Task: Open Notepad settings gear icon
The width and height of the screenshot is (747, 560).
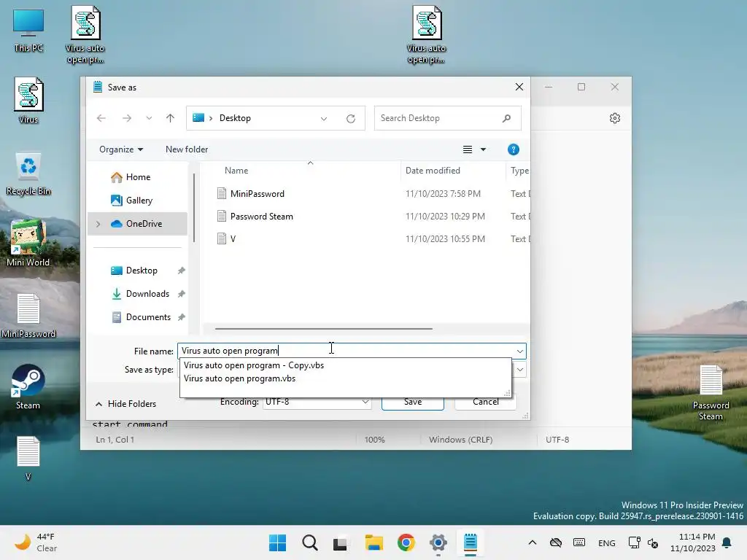Action: [x=615, y=118]
